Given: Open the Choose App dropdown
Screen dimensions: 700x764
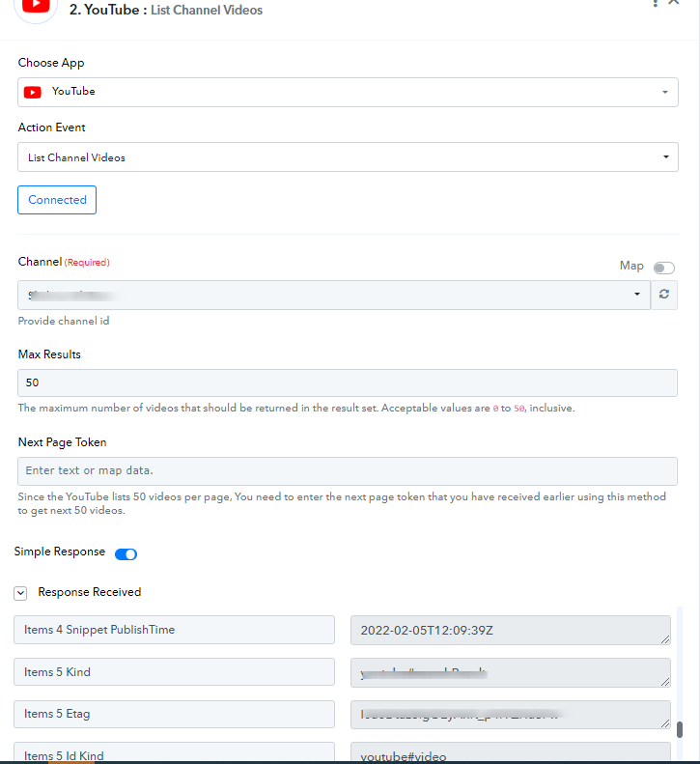Looking at the screenshot, I should (x=664, y=92).
